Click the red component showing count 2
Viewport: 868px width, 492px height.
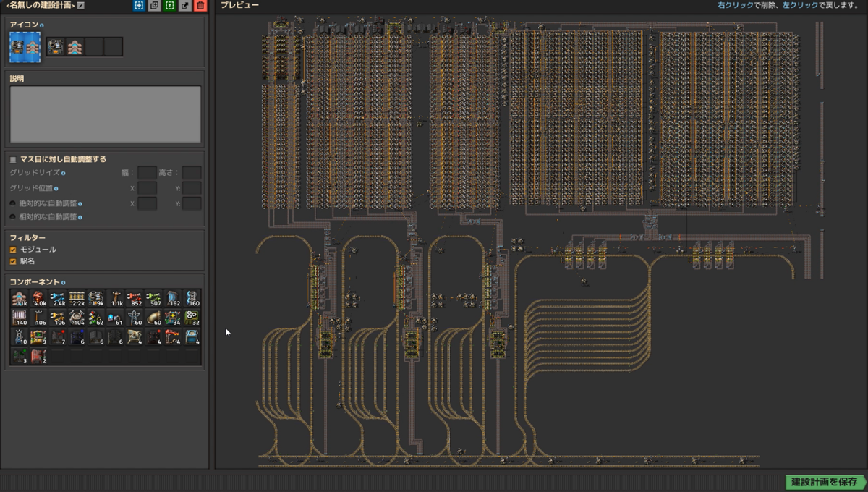pyautogui.click(x=39, y=356)
